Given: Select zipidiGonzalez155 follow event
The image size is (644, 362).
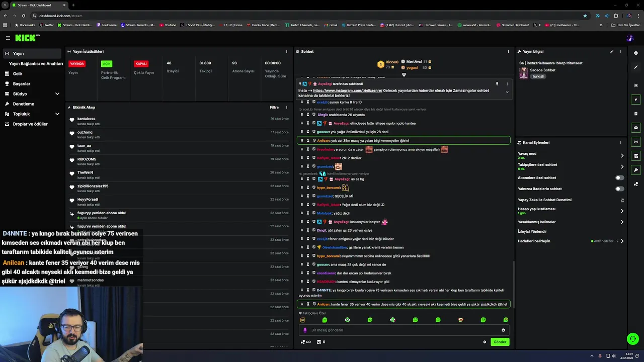Looking at the screenshot, I should [179, 188].
